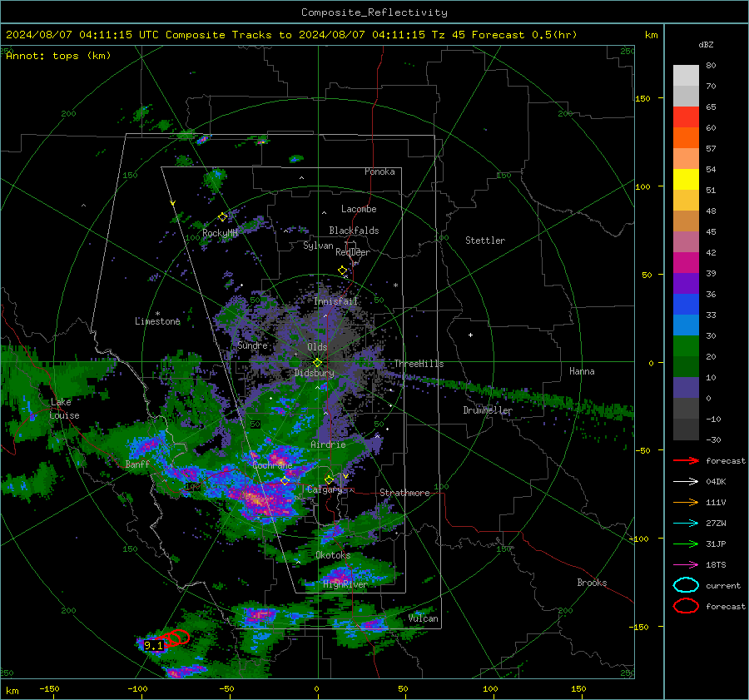The width and height of the screenshot is (749, 700).
Task: Click the Drumheller city label
Action: (x=488, y=410)
